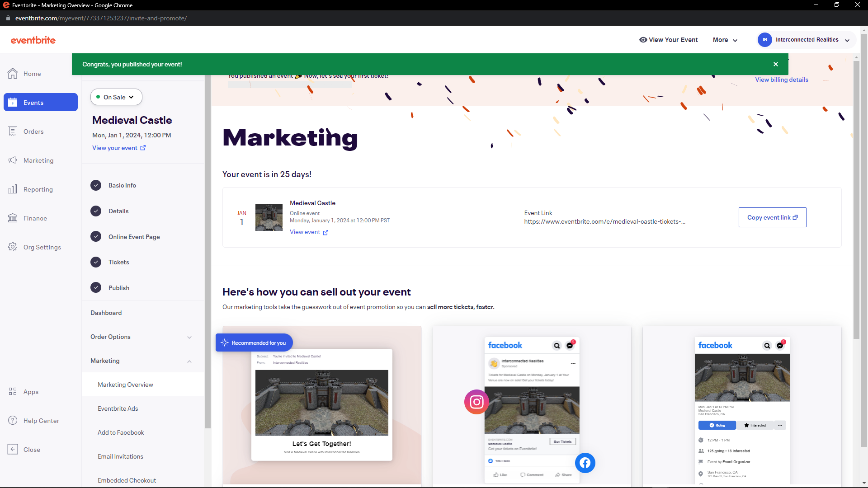This screenshot has height=488, width=868.
Task: Open Org Settings gear icon
Action: click(x=13, y=247)
